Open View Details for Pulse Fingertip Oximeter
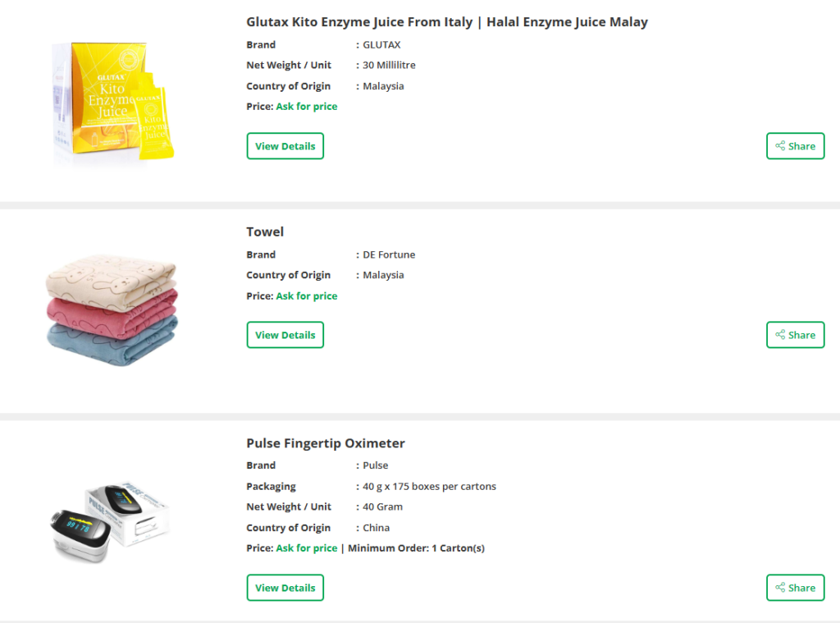Screen dimensions: 840x623 tap(285, 588)
